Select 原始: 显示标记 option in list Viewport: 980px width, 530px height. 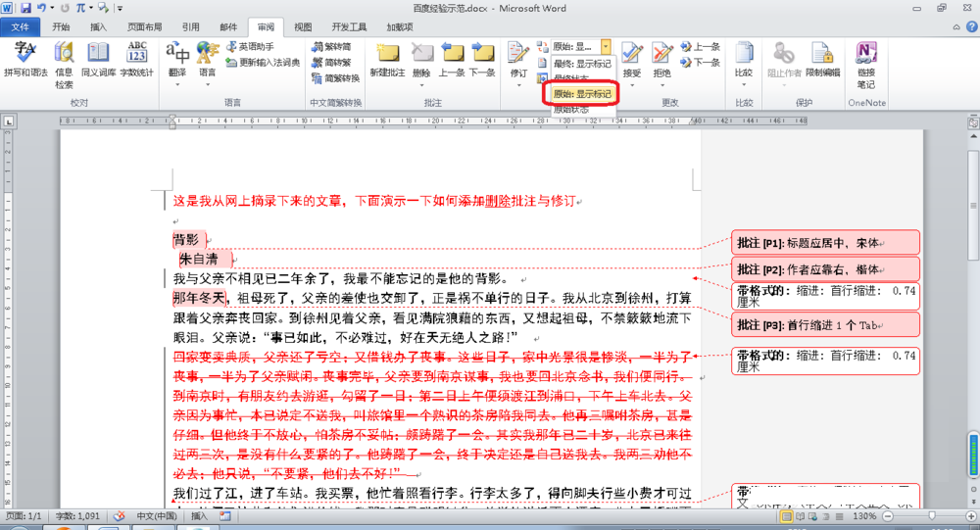click(x=582, y=94)
